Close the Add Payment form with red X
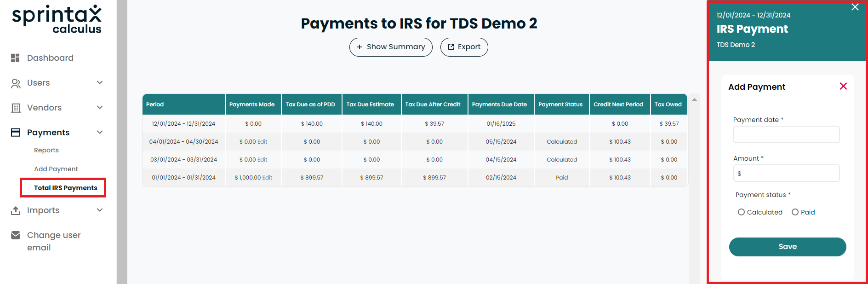The width and height of the screenshot is (868, 284). [843, 86]
